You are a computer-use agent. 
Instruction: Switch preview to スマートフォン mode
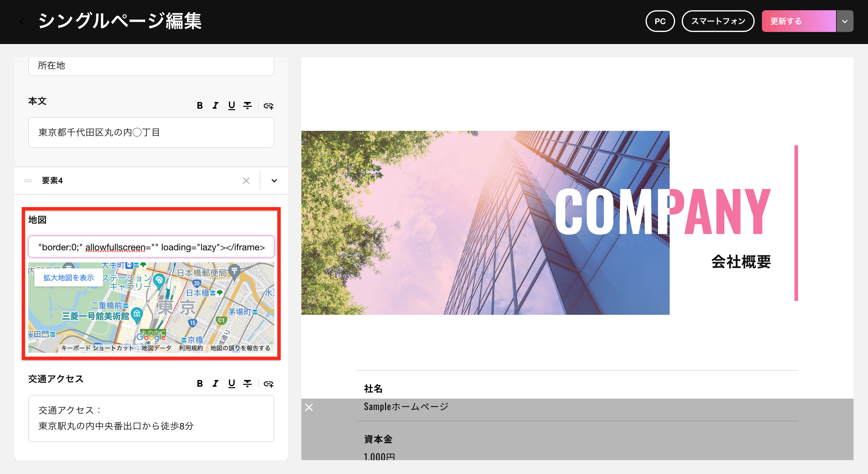pyautogui.click(x=718, y=21)
